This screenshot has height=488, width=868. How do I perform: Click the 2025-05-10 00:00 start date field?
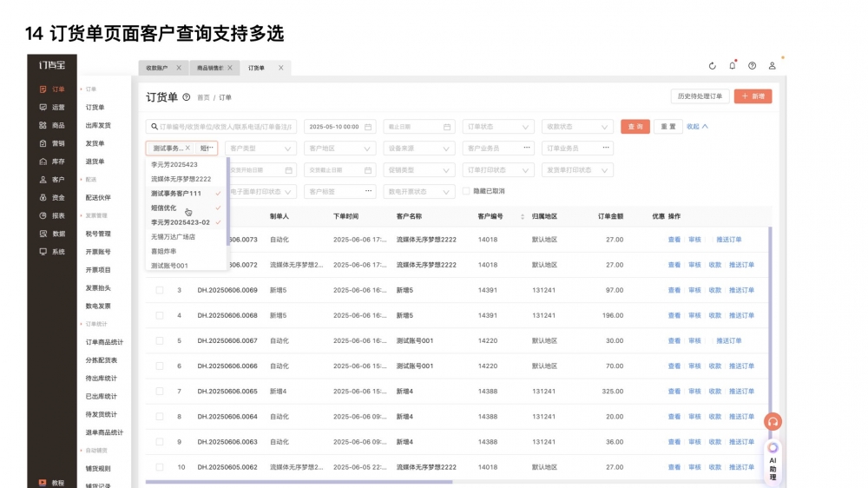click(340, 127)
